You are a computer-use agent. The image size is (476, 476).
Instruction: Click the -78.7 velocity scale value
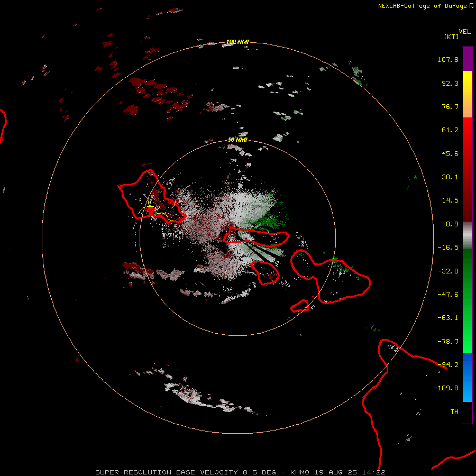tap(448, 342)
